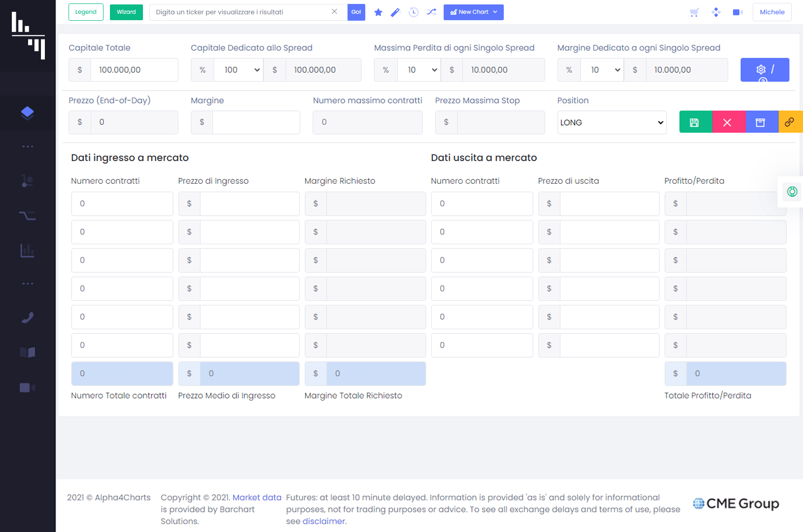Open the Market data link in footer
This screenshot has width=803, height=532.
click(257, 498)
